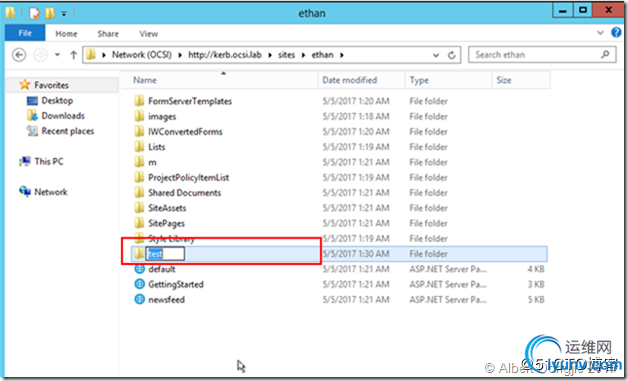
Task: Switch to the View ribbon tab
Action: coord(149,34)
